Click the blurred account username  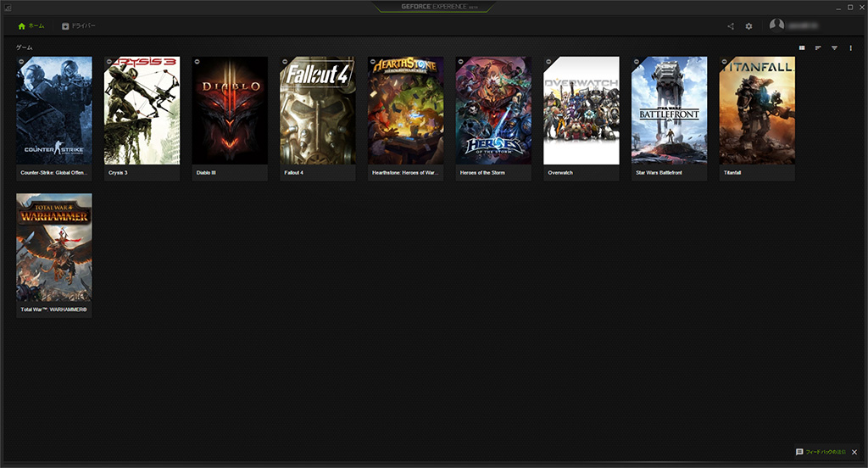point(804,25)
